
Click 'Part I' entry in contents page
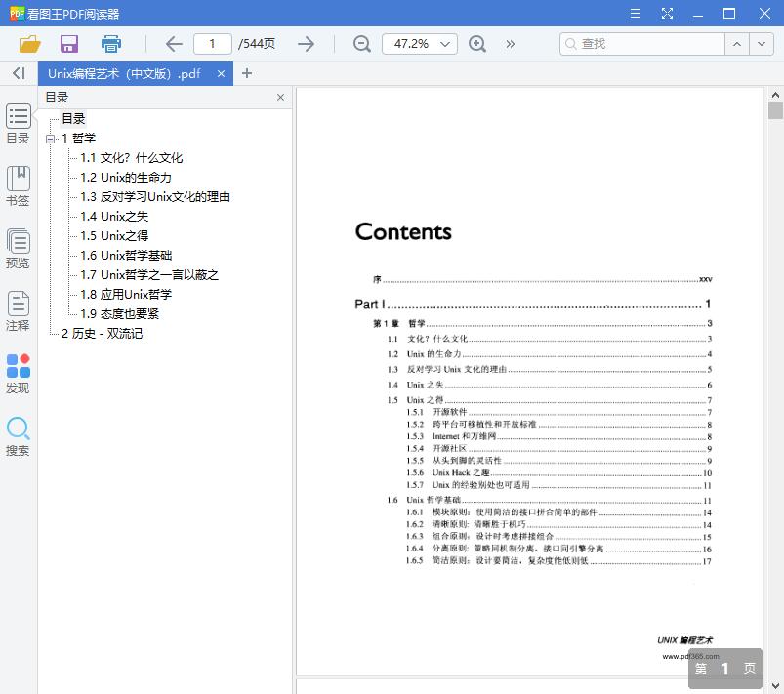(x=532, y=304)
